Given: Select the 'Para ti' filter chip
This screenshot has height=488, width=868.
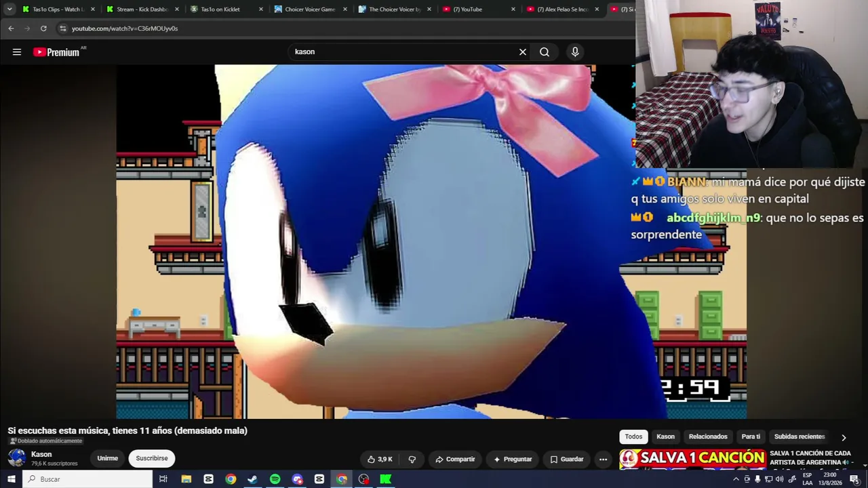Looking at the screenshot, I should tap(751, 436).
